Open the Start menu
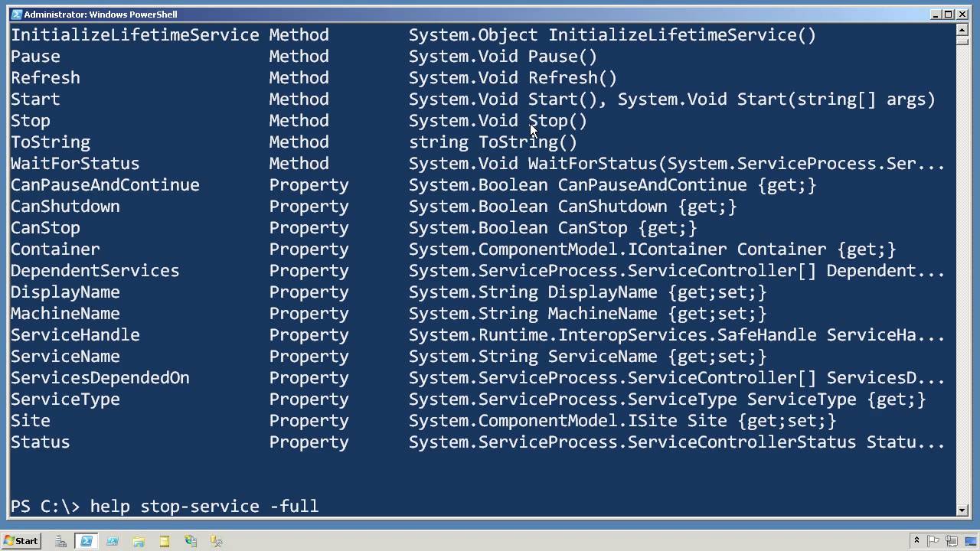 21,541
